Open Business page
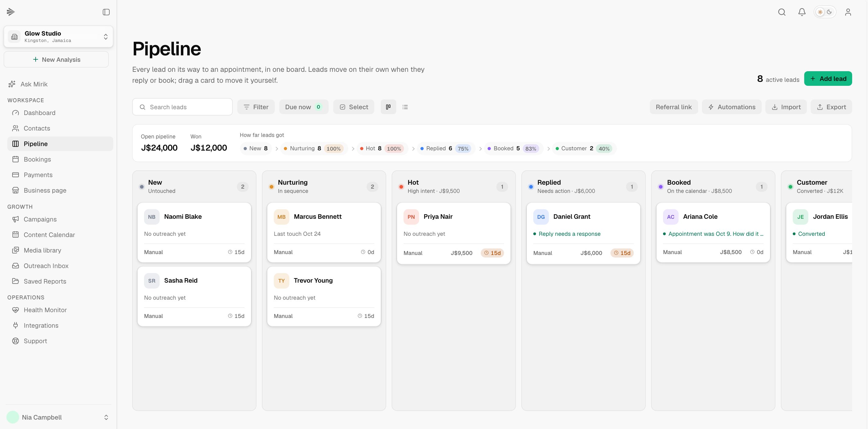Screen dimensions: 868x429 click(x=60, y=190)
